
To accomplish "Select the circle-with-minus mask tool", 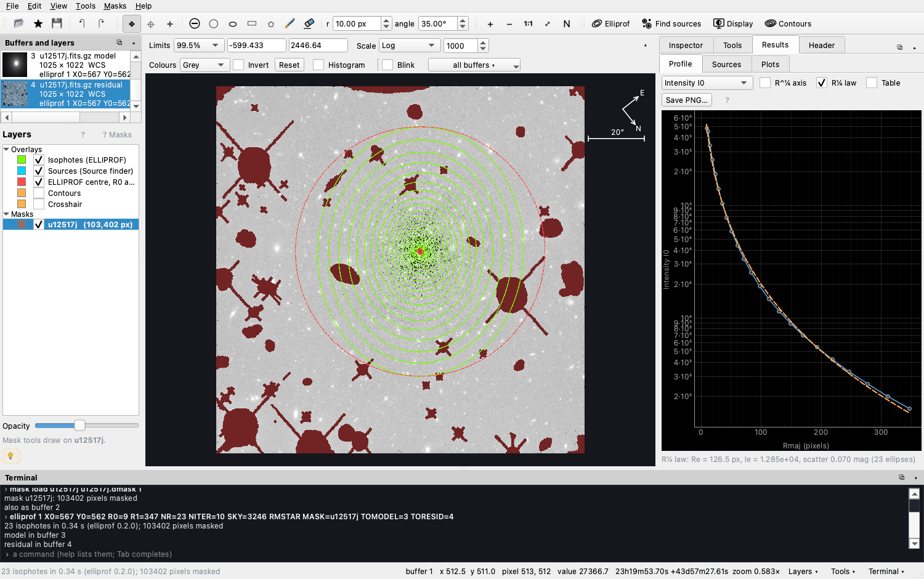I will 195,23.
